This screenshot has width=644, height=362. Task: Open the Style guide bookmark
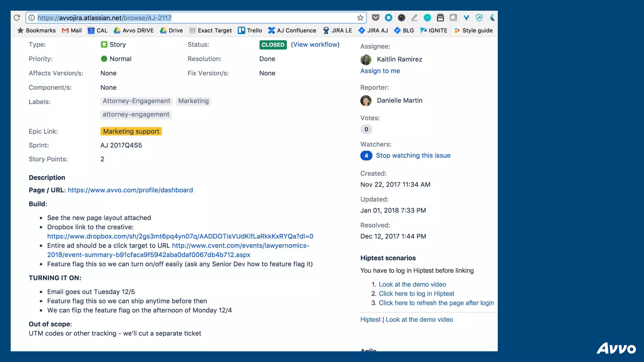[473, 30]
